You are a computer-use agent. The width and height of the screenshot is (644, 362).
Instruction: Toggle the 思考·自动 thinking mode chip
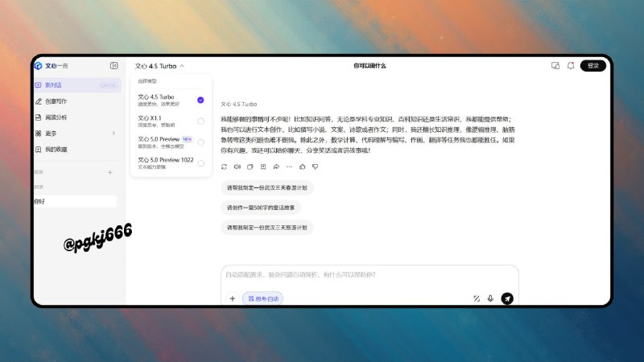coord(263,298)
